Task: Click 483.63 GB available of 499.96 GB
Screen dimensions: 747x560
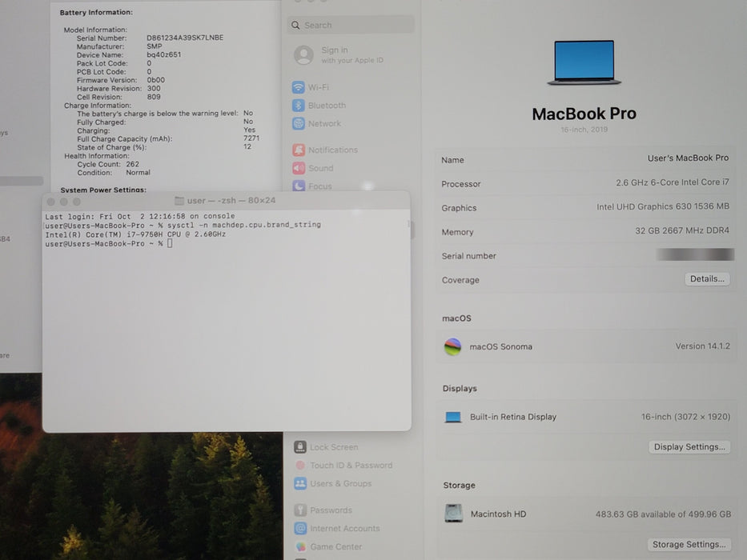Action: coord(663,514)
